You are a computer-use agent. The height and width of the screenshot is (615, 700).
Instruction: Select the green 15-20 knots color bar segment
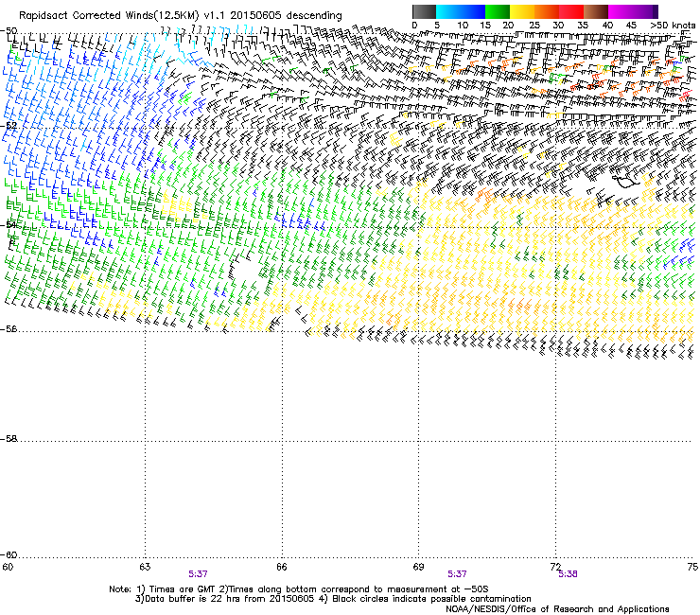(498, 11)
